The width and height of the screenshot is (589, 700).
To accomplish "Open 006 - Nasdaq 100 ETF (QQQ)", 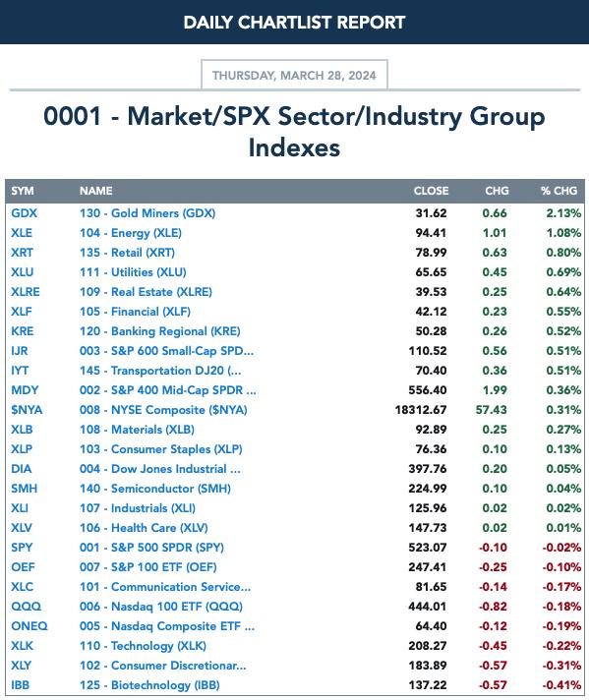I will (x=161, y=606).
